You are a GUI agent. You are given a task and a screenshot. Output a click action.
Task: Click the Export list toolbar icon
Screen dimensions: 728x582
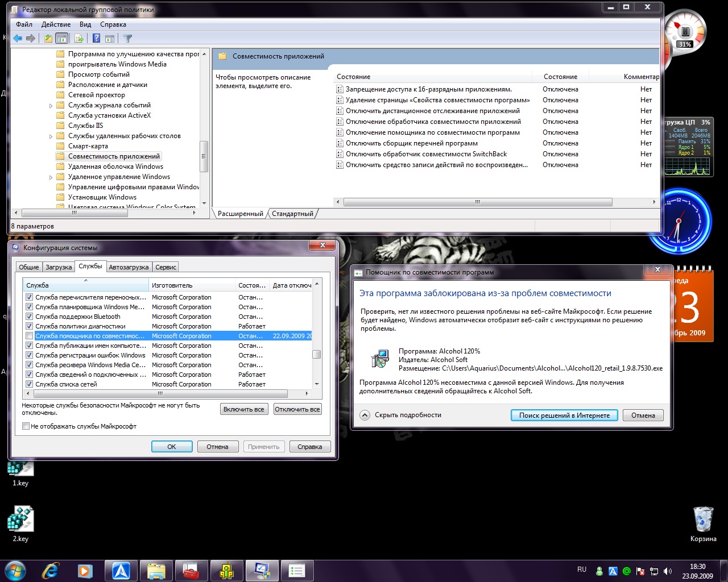[79, 39]
